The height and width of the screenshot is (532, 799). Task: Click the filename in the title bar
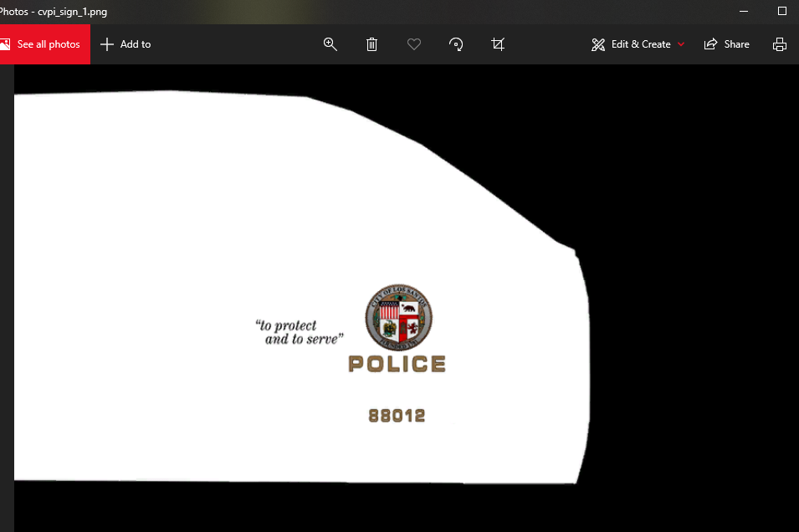tap(54, 12)
